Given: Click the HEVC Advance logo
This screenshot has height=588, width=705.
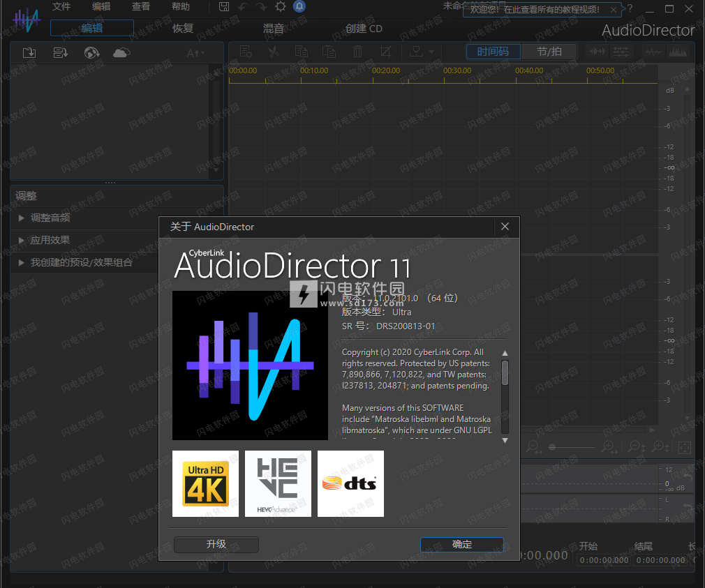Looking at the screenshot, I should (x=278, y=484).
